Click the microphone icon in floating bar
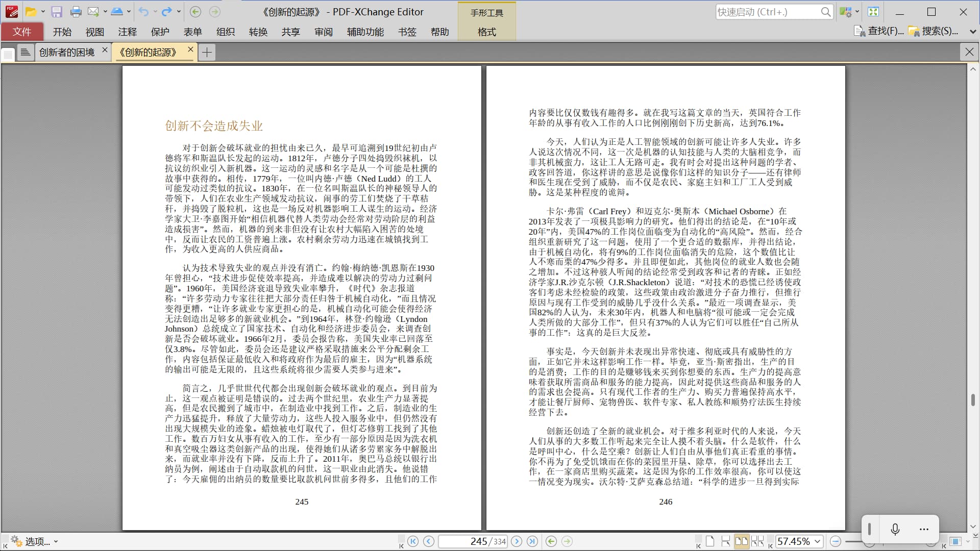This screenshot has width=980, height=551. 895,529
